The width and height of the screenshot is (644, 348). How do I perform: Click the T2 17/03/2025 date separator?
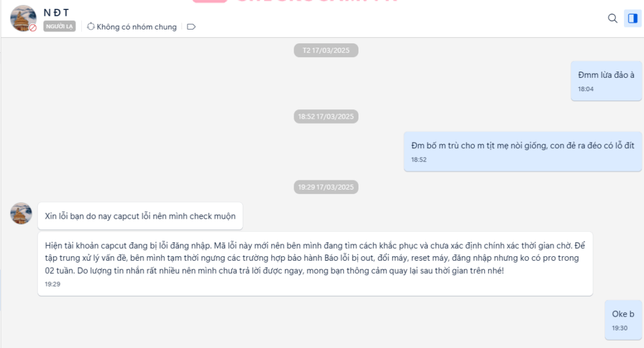[x=326, y=50]
